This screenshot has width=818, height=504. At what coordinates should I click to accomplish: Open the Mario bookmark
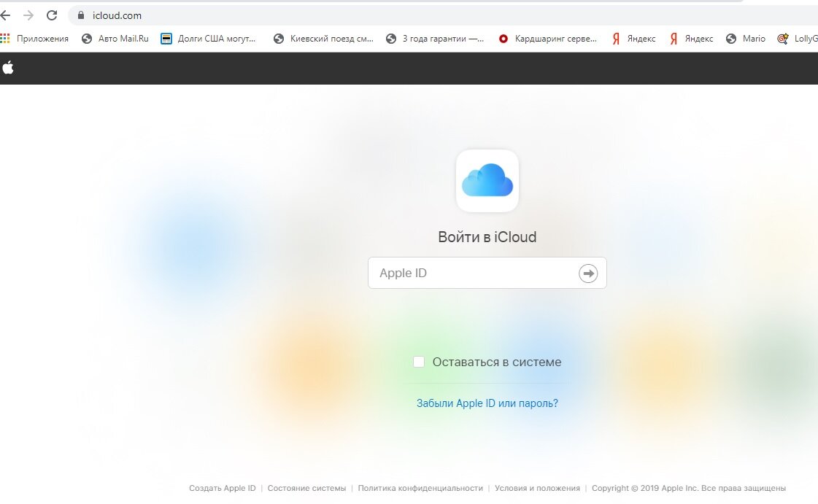tap(746, 39)
